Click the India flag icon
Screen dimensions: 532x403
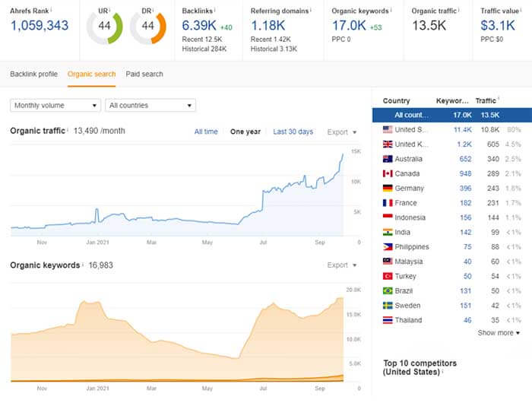click(388, 232)
